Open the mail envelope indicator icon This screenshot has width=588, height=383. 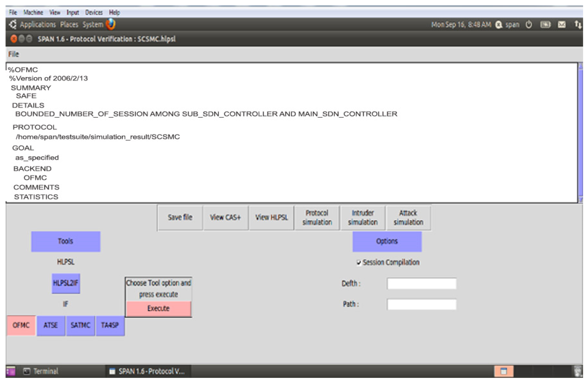tap(561, 25)
